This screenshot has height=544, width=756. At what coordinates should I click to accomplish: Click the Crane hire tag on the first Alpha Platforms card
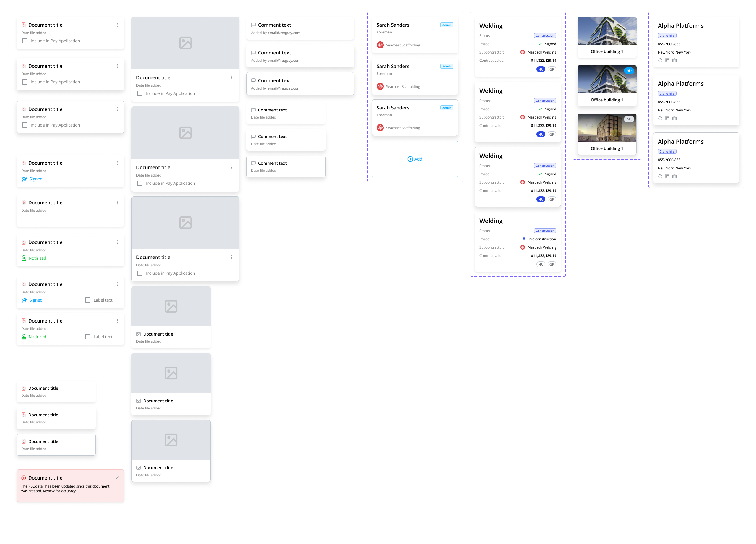click(x=667, y=36)
